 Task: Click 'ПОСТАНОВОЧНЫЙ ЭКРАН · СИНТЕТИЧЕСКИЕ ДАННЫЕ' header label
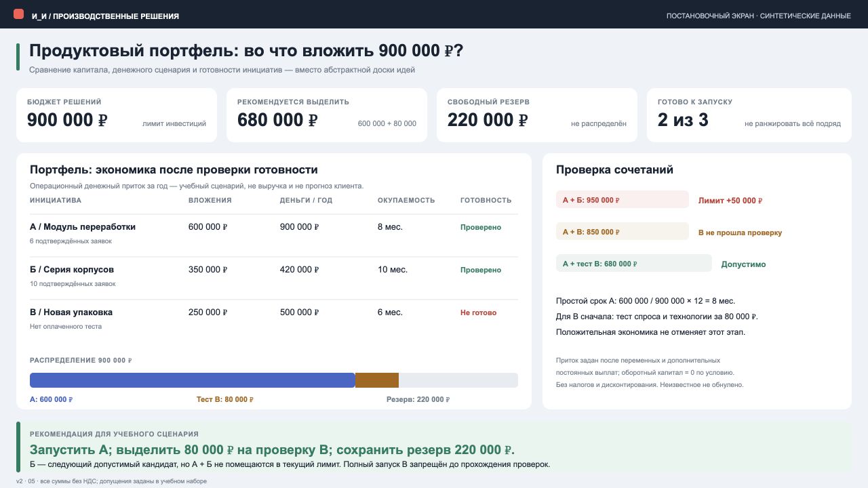[758, 16]
